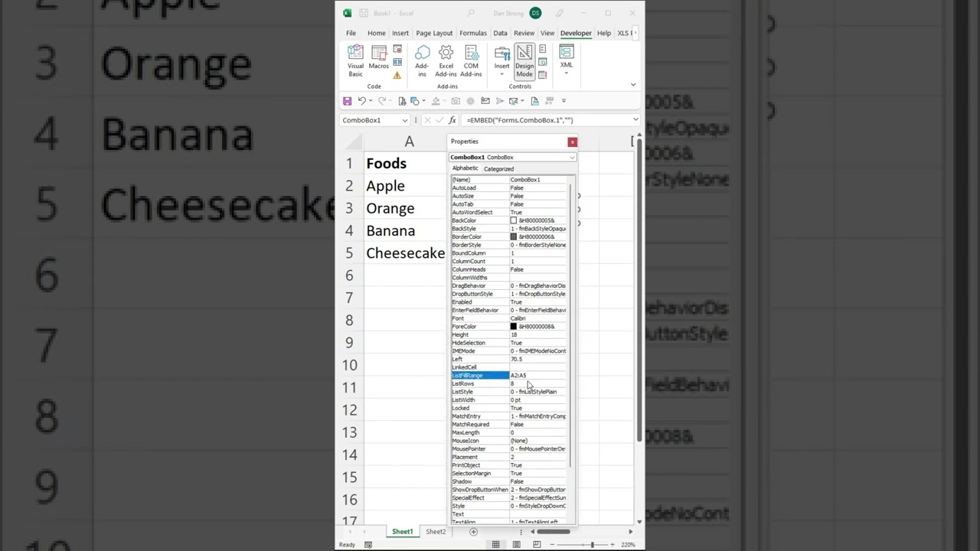Click the control Properties icon in ribbon

542,49
